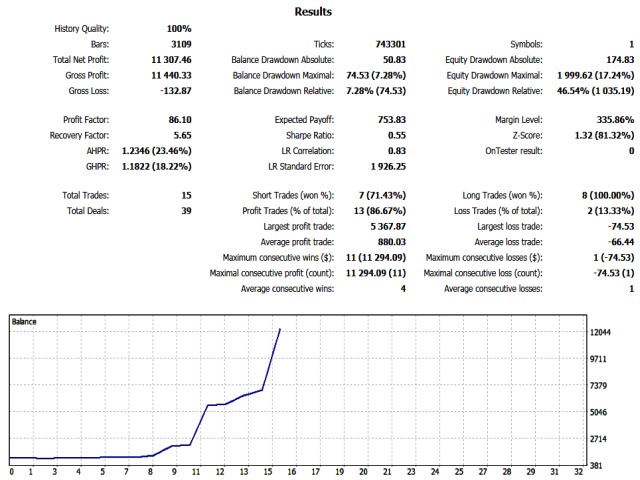Select Loss Trades value 2 (13.33%)
The height and width of the screenshot is (480, 640).
click(x=611, y=211)
